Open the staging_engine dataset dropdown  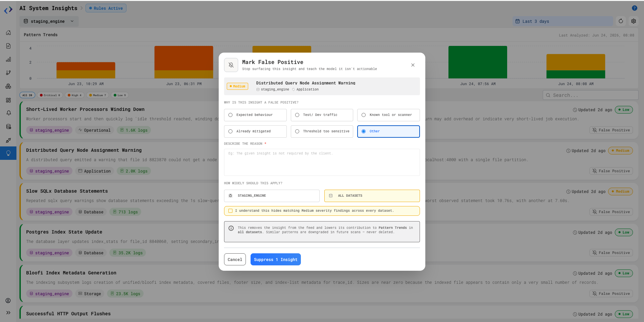click(x=49, y=21)
